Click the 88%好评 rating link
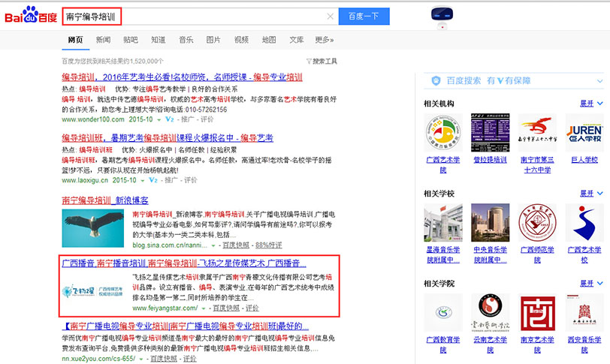The width and height of the screenshot is (610, 364). (x=268, y=245)
